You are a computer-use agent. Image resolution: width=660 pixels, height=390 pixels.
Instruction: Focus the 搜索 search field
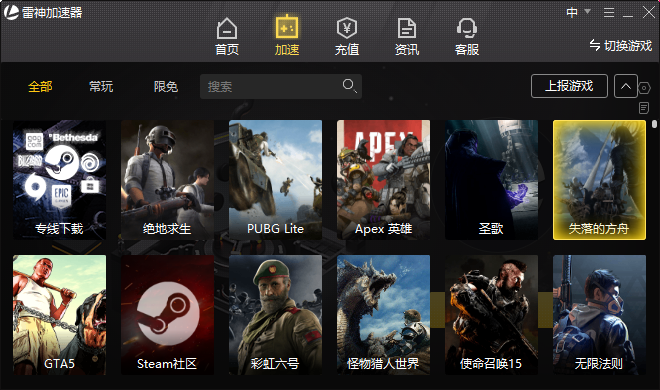(x=281, y=86)
